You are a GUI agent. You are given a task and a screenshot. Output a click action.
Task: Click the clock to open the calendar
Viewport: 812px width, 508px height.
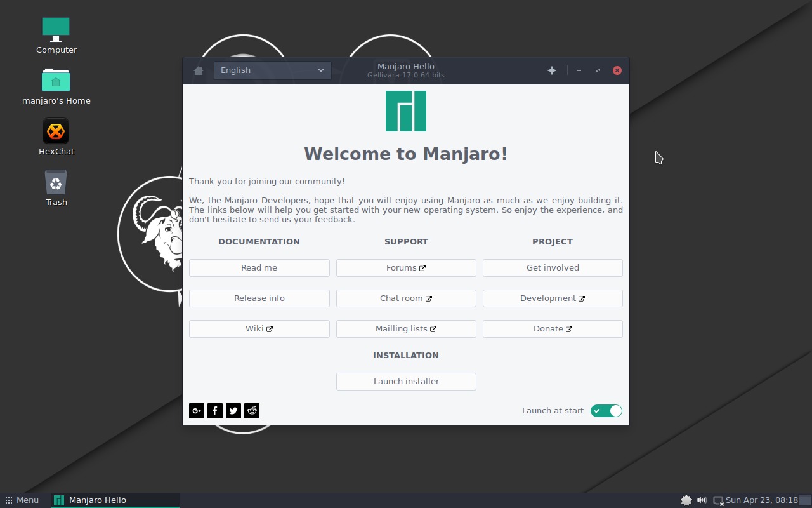pos(763,500)
